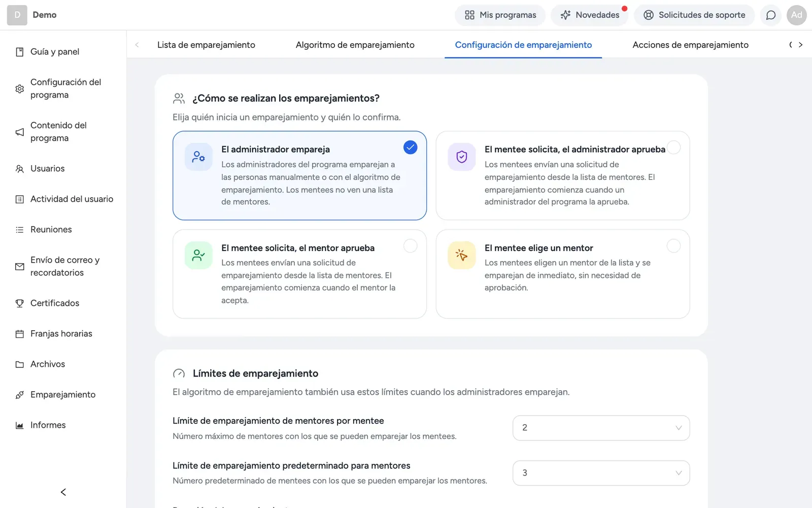
Task: Select El mentee solicita, el mentor aprueba radio
Action: 410,246
